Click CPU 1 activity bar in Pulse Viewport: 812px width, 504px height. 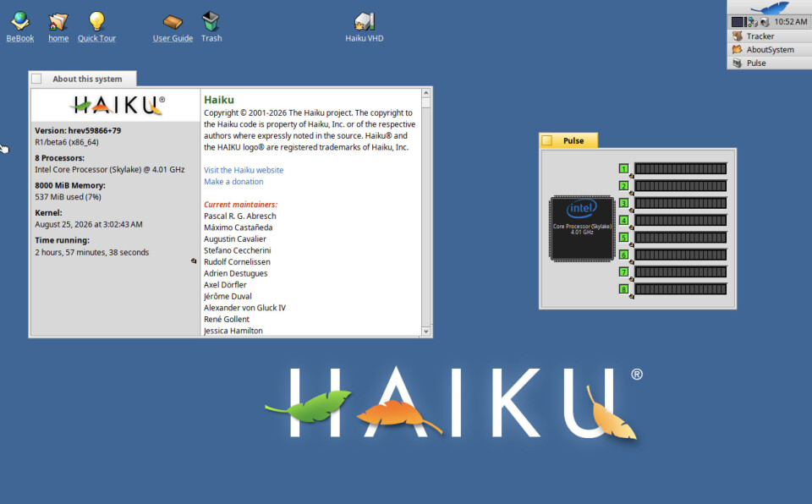click(680, 168)
